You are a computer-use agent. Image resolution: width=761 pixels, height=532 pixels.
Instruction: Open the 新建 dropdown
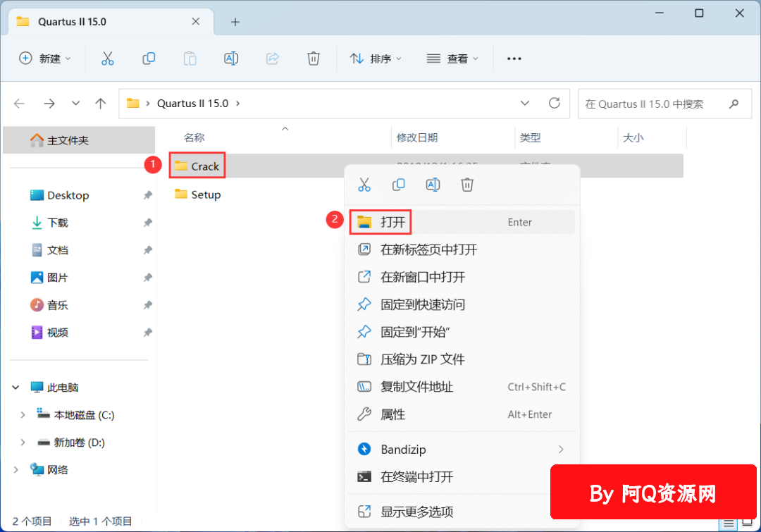tap(45, 58)
